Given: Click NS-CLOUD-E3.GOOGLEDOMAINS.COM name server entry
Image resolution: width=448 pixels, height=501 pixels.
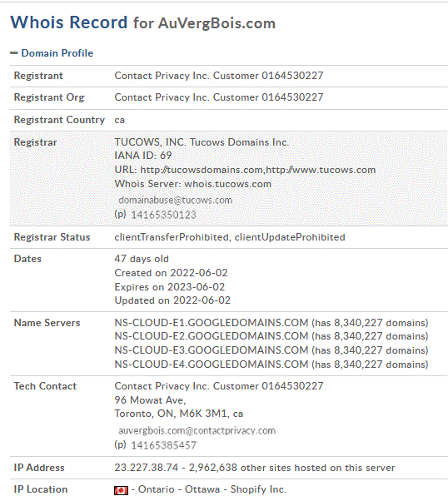Looking at the screenshot, I should pyautogui.click(x=212, y=350).
